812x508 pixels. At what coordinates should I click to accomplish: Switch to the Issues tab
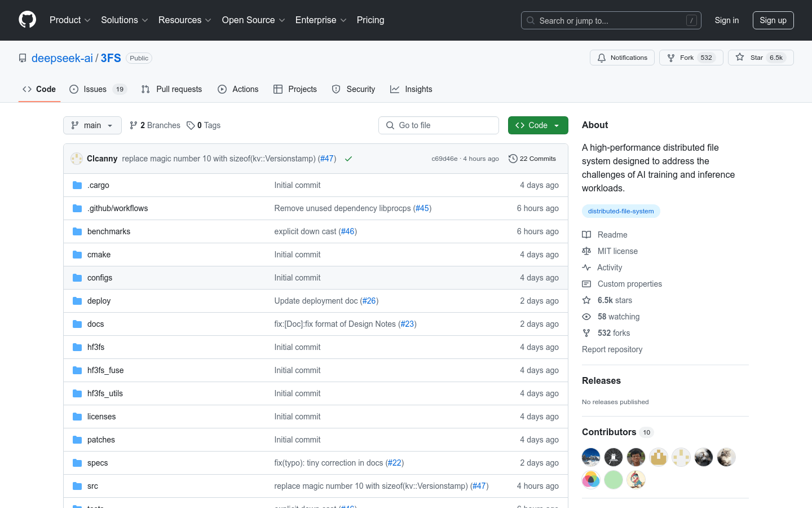pos(98,89)
